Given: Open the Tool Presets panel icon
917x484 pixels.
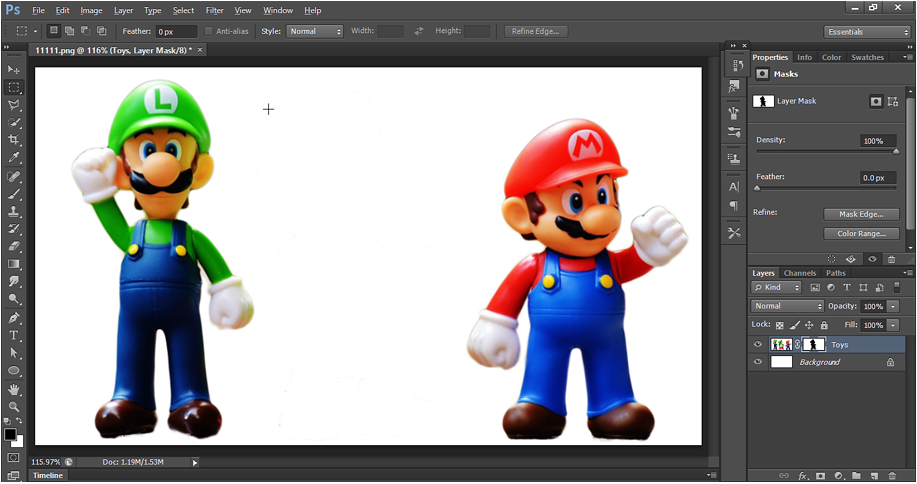Looking at the screenshot, I should pos(735,233).
